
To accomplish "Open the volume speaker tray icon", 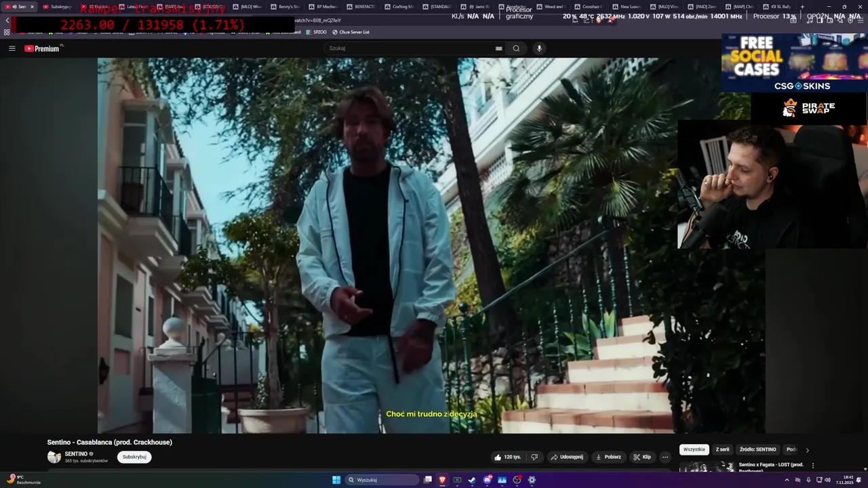I will [827, 480].
